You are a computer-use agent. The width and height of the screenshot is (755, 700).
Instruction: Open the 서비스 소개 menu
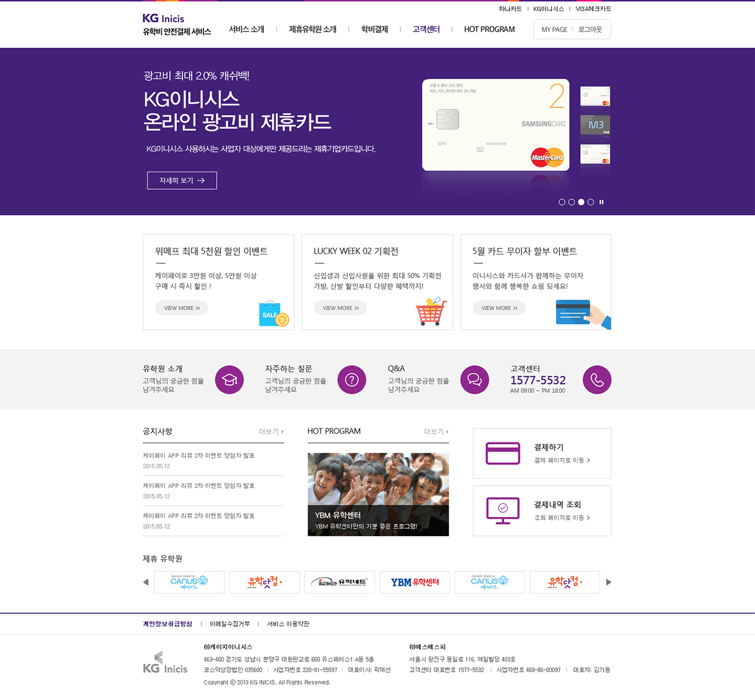[x=247, y=29]
